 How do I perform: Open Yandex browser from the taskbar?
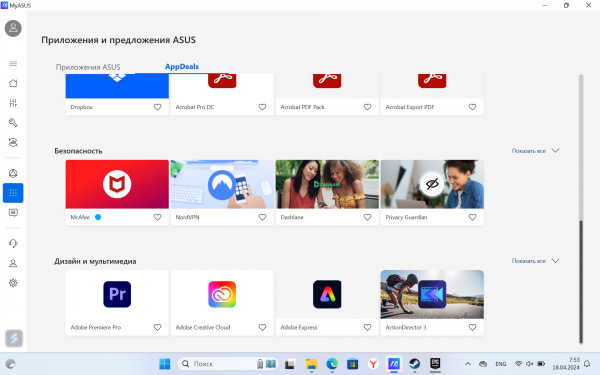click(x=373, y=364)
